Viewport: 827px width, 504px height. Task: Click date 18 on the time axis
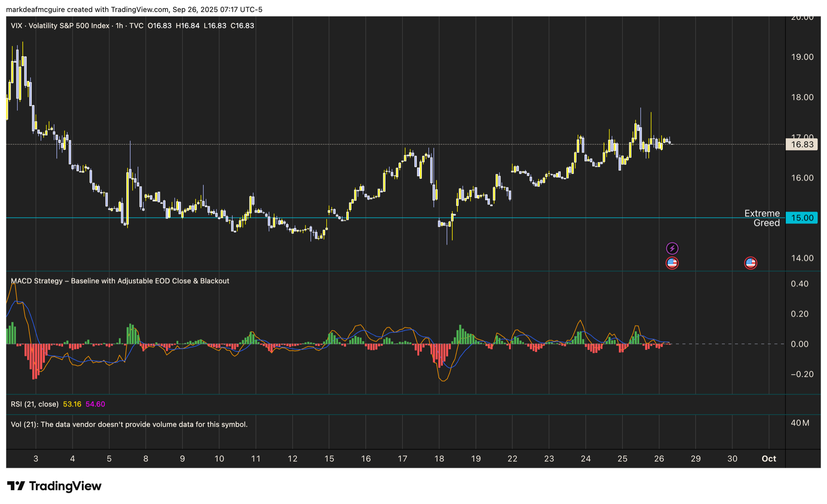coord(439,459)
